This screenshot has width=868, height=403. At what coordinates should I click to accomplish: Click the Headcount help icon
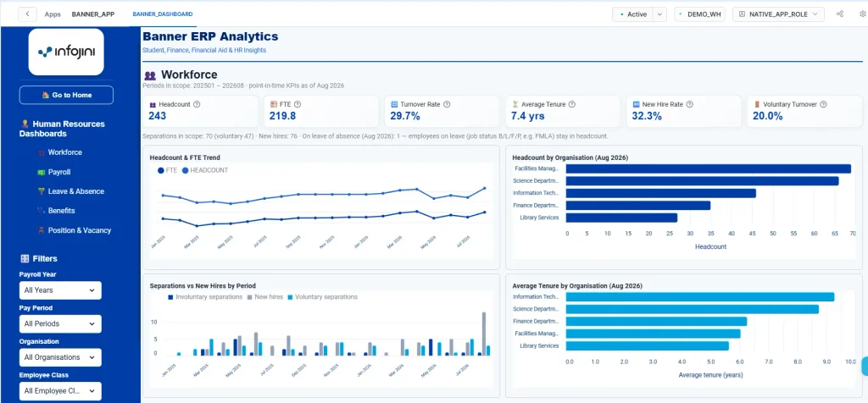pos(197,104)
